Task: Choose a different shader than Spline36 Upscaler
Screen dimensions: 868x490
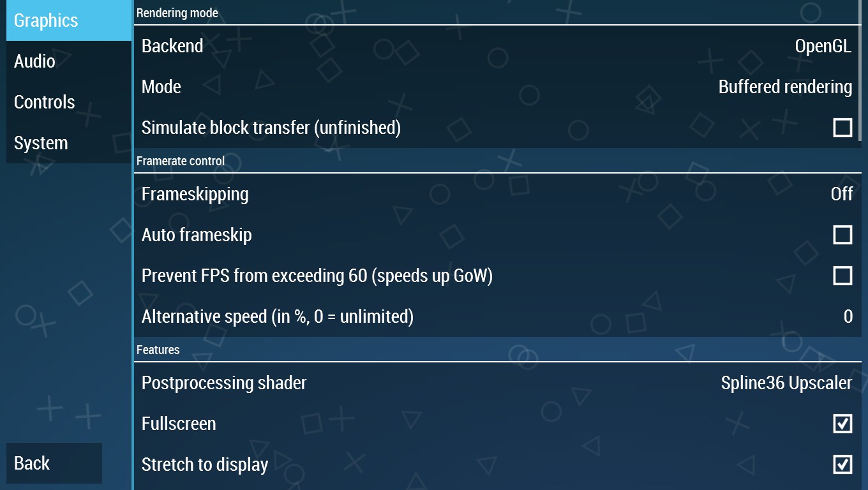Action: pos(786,383)
